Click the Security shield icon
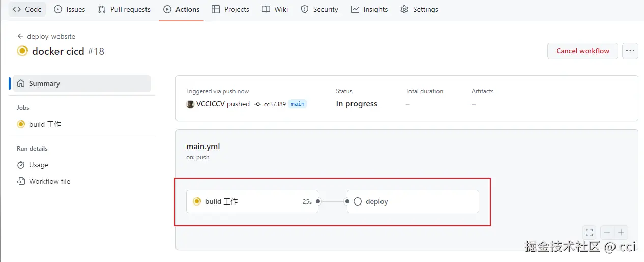 click(305, 9)
